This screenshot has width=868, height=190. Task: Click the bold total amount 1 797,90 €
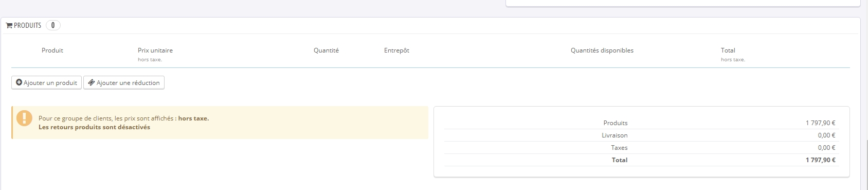click(821, 160)
